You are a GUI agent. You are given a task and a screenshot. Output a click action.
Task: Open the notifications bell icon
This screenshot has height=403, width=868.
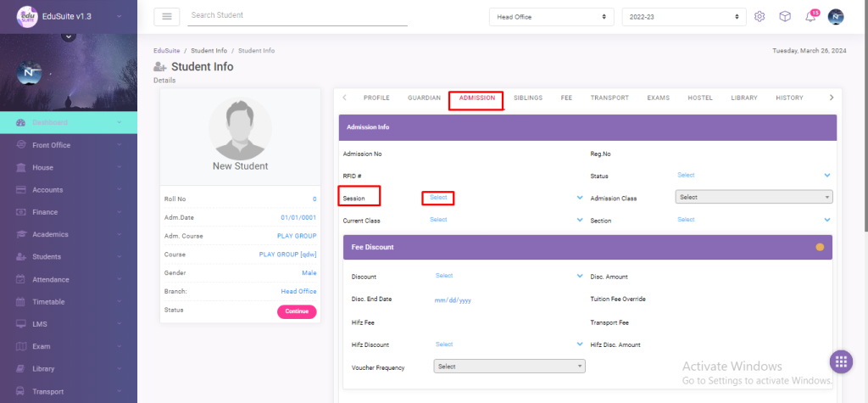[x=810, y=17]
